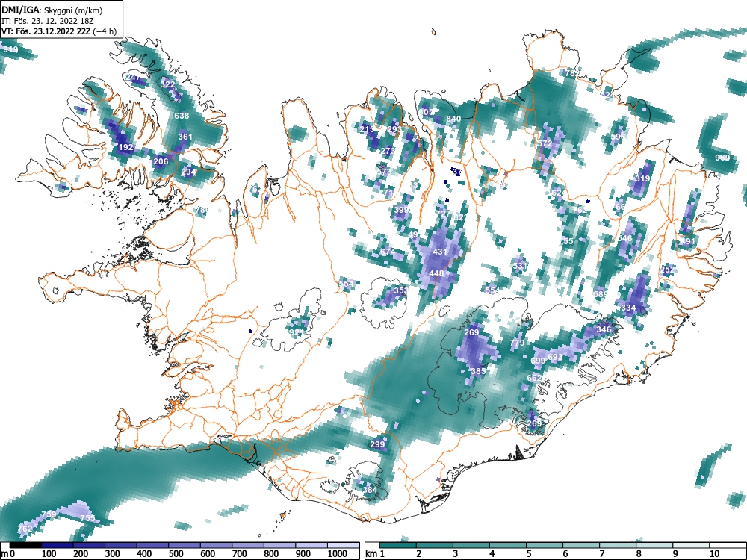Click the 206 visibility value on the map
The height and width of the screenshot is (560, 747).
coord(161,161)
